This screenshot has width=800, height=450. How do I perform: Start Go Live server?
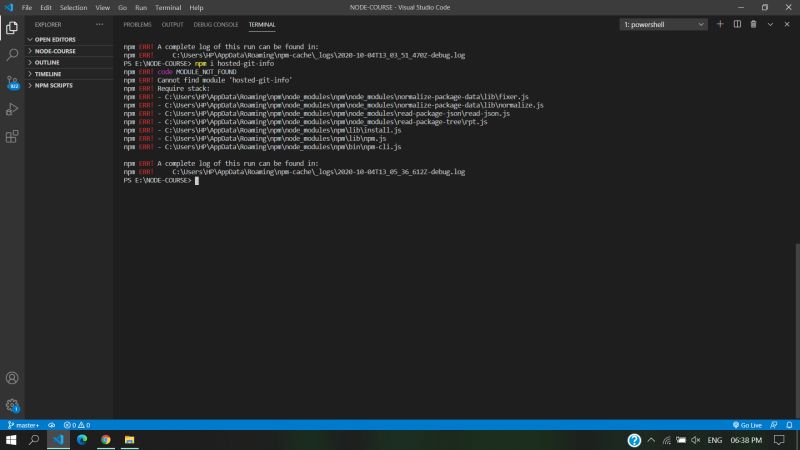point(747,425)
